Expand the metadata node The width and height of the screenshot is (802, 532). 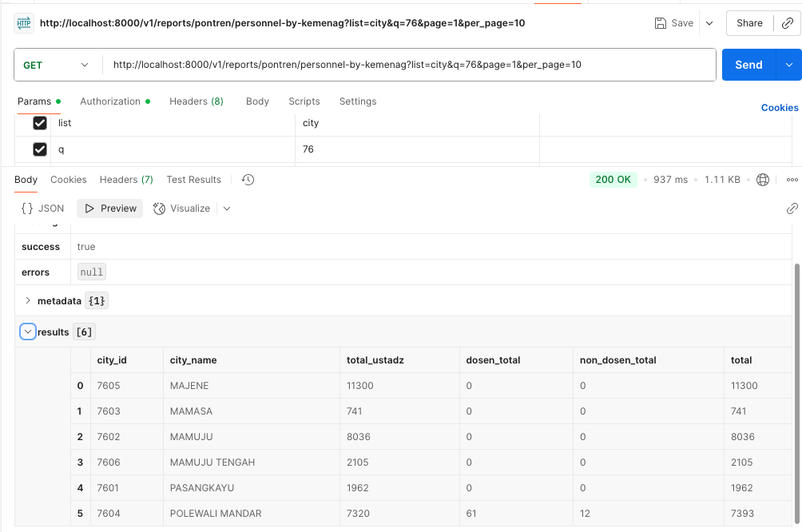(28, 301)
